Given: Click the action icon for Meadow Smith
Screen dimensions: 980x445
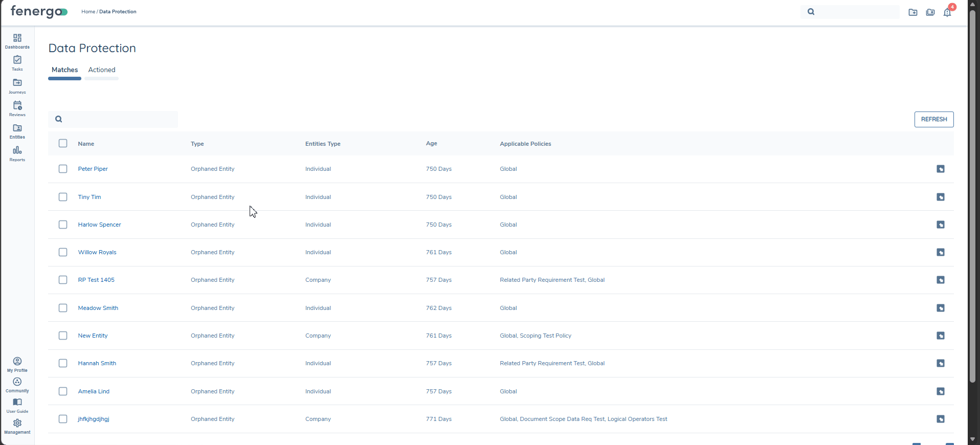Looking at the screenshot, I should pyautogui.click(x=941, y=308).
